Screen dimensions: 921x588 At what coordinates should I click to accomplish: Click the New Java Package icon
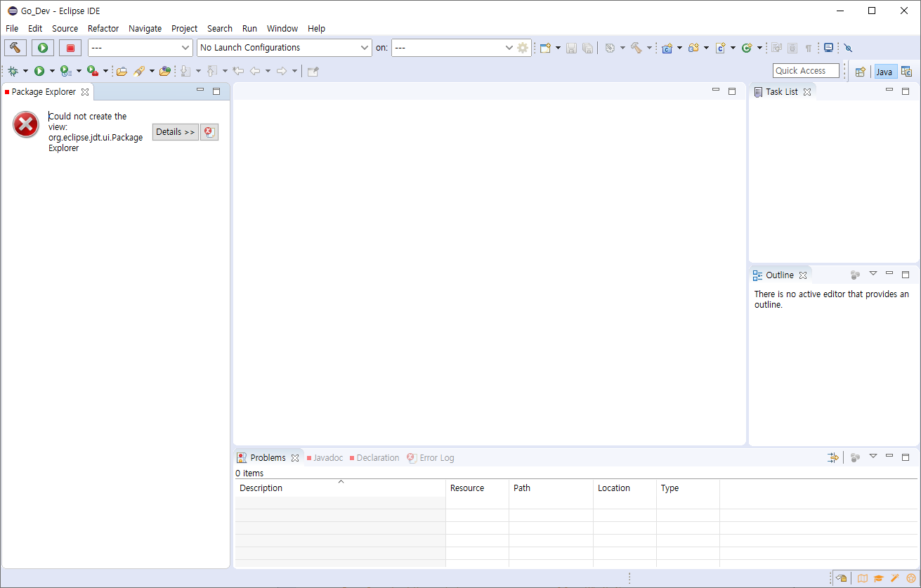tap(694, 48)
